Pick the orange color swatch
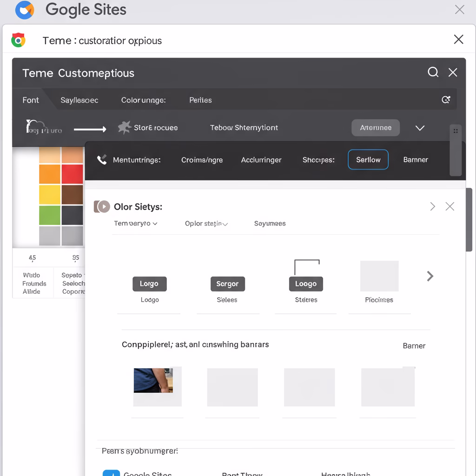The image size is (476, 476). [x=50, y=174]
